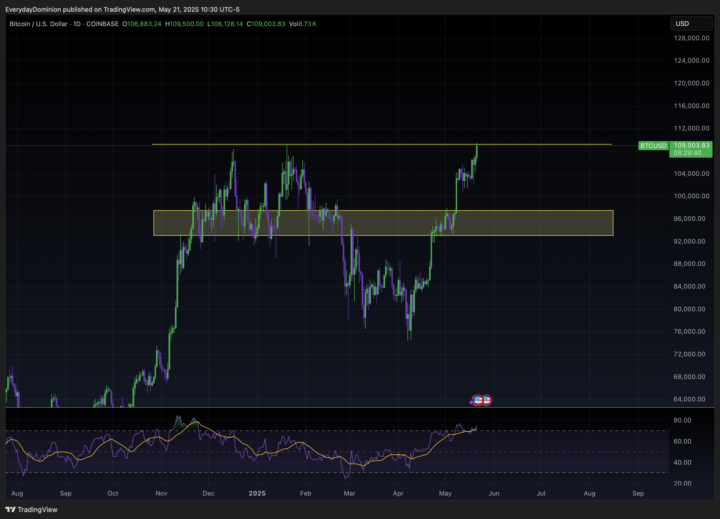Click the 64,000.00 price axis label
The width and height of the screenshot is (720, 519).
point(689,399)
